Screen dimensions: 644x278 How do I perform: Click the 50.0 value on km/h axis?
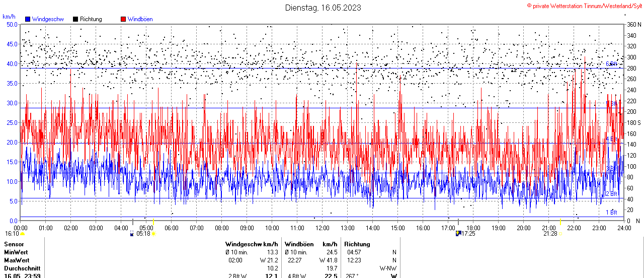coord(12,24)
